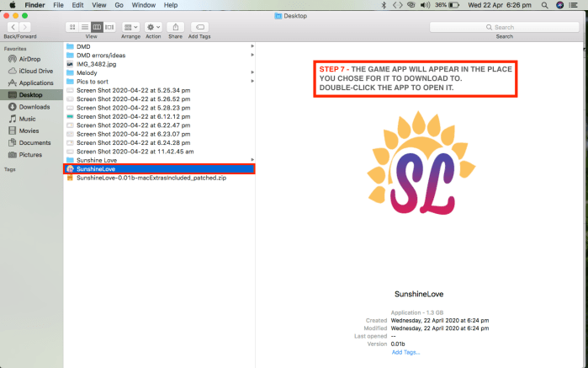This screenshot has width=588, height=368.
Task: Open AirDrop in the sidebar
Action: point(30,60)
